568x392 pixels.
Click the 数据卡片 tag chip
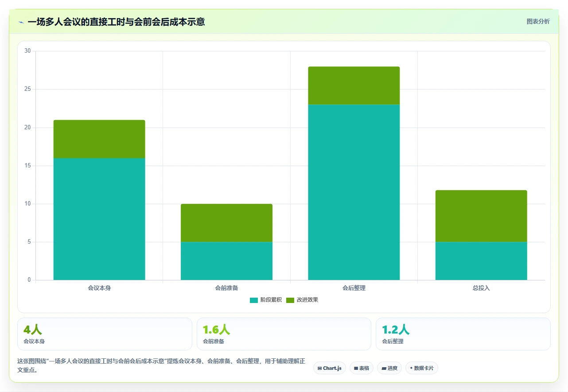coord(422,368)
